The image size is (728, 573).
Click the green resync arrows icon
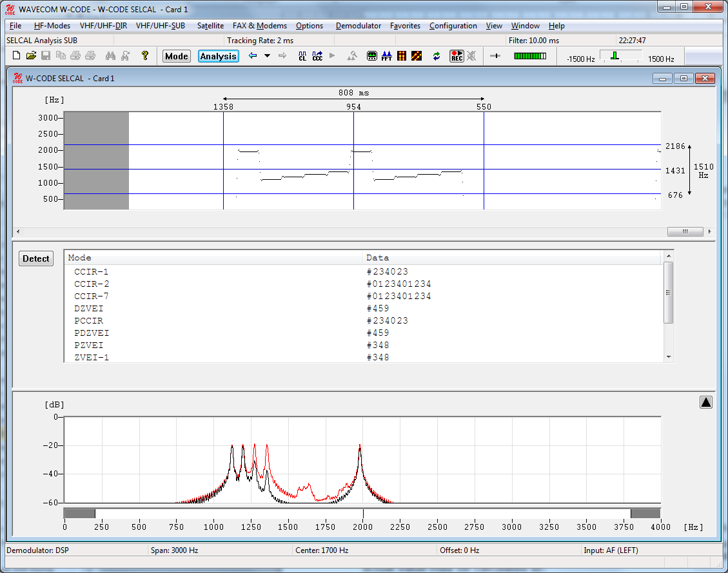click(437, 56)
